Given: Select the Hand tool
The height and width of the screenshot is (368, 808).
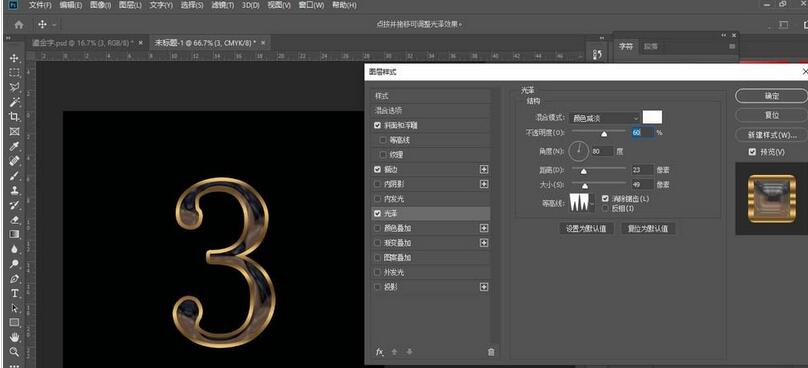Looking at the screenshot, I should (14, 338).
